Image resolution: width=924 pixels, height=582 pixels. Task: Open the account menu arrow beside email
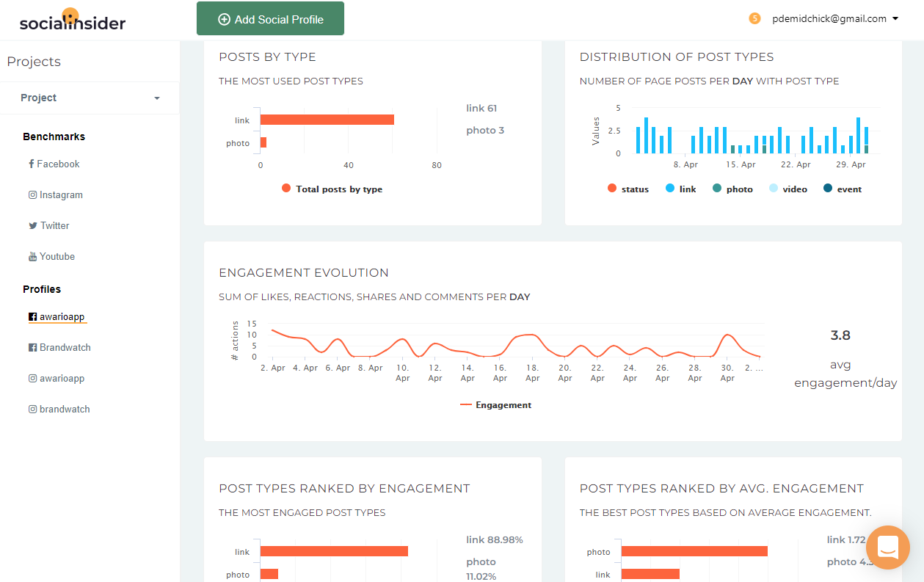[895, 19]
